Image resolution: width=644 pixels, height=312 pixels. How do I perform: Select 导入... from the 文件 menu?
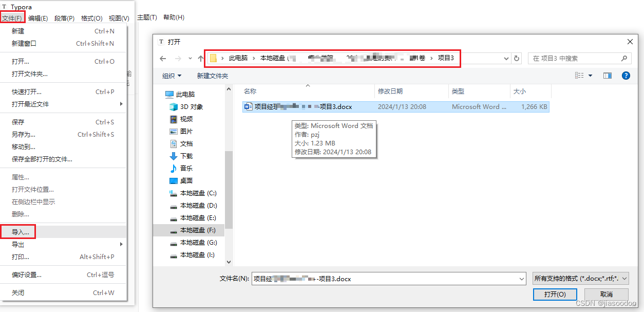click(x=20, y=231)
